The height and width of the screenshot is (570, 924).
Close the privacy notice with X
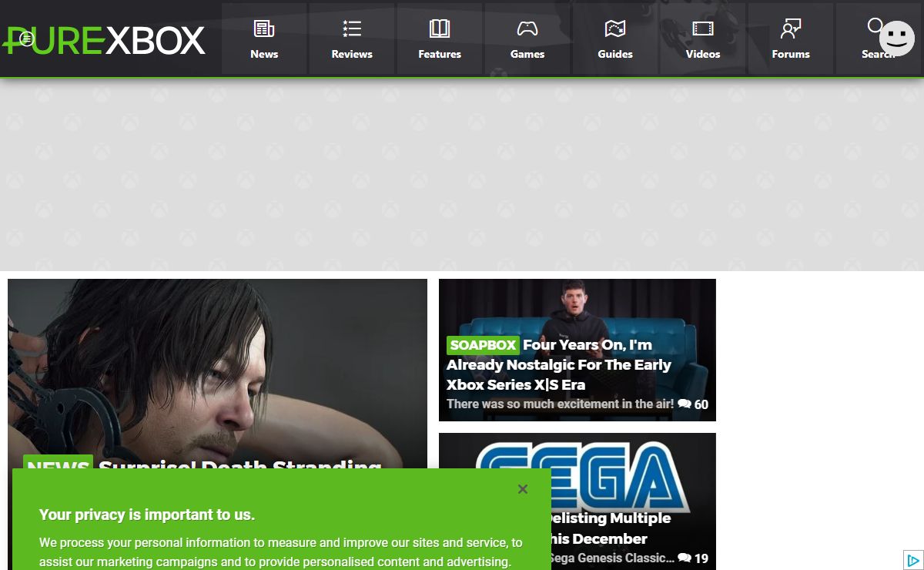coord(523,489)
